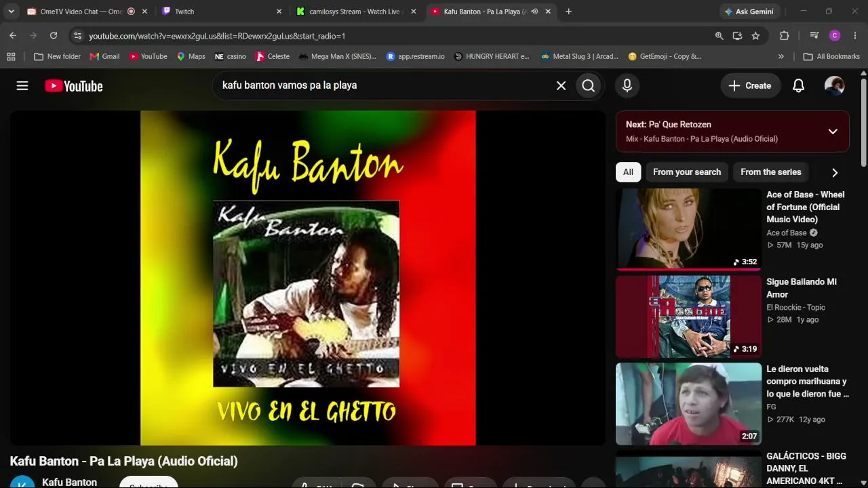Run the search with the magnifier button
The image size is (868, 488).
(589, 85)
